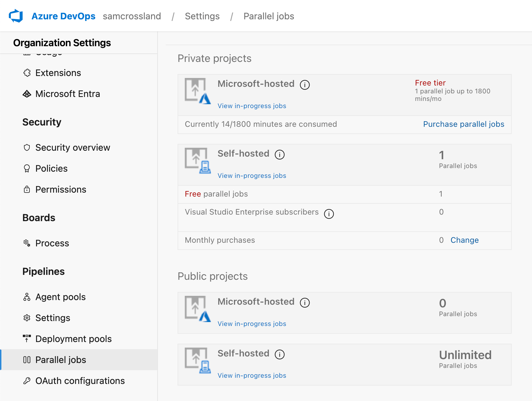Click the 'Public projects' heading
Image resolution: width=532 pixels, height=401 pixels.
pos(213,276)
